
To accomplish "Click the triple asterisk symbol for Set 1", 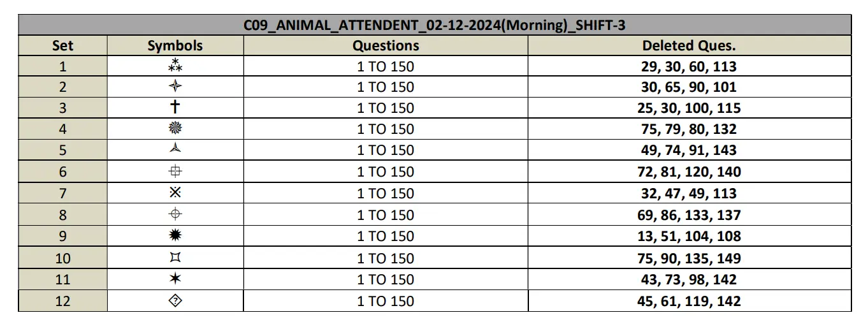I will [x=175, y=66].
